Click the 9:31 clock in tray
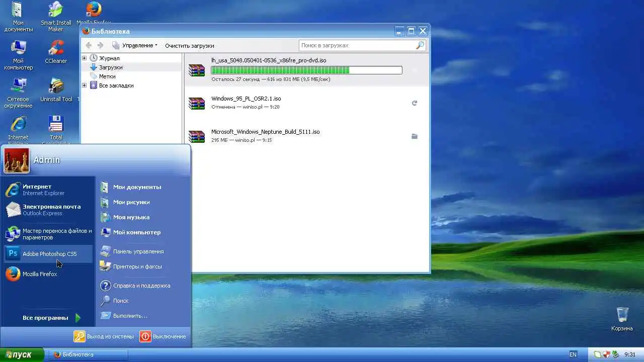644x362 pixels. (x=630, y=354)
